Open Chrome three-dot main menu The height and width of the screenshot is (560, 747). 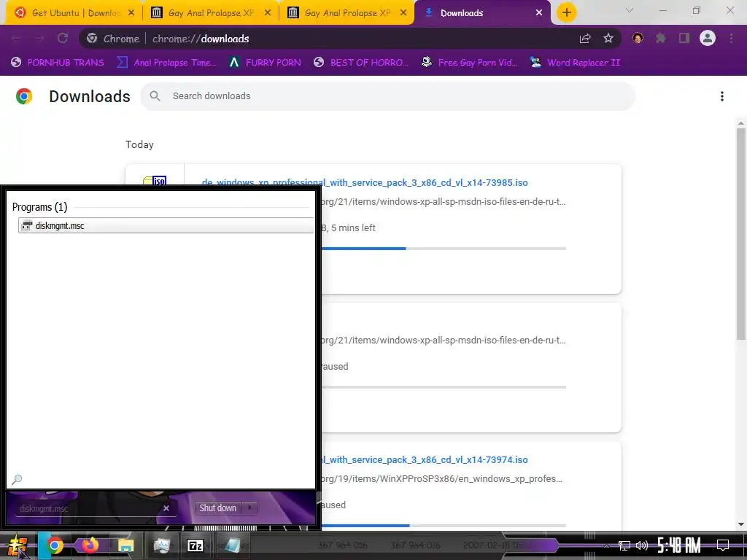point(731,39)
